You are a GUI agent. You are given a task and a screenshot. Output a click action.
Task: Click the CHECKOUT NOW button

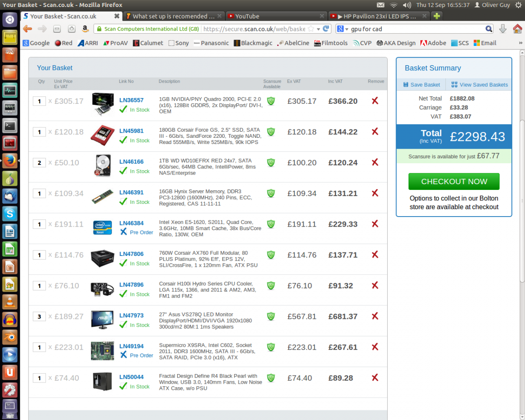click(x=454, y=182)
